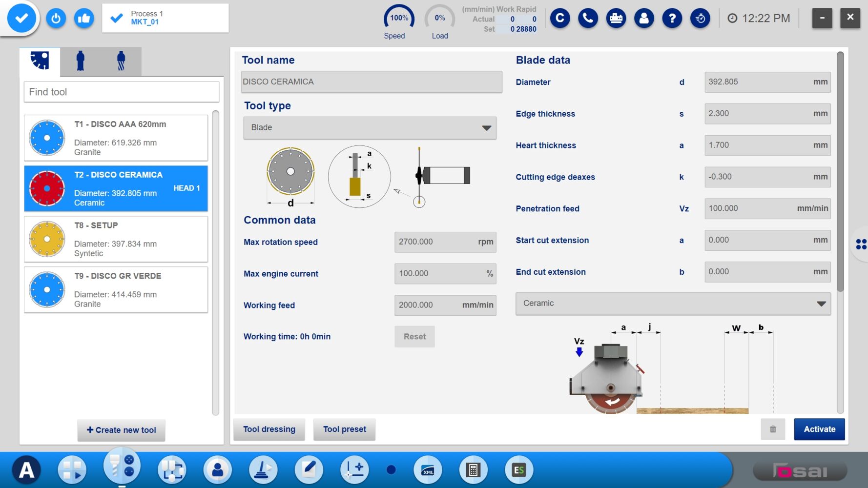
Task: Open the XML icon
Action: coord(428,470)
